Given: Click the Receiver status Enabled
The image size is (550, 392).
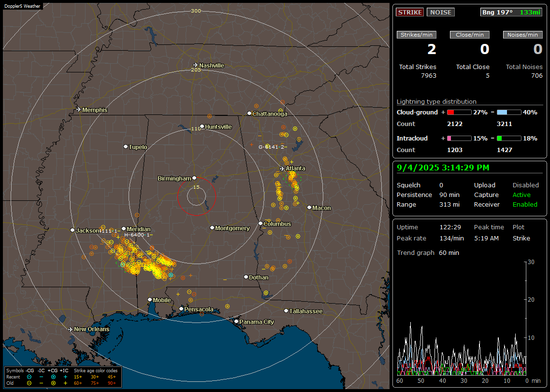Looking at the screenshot, I should point(525,204).
